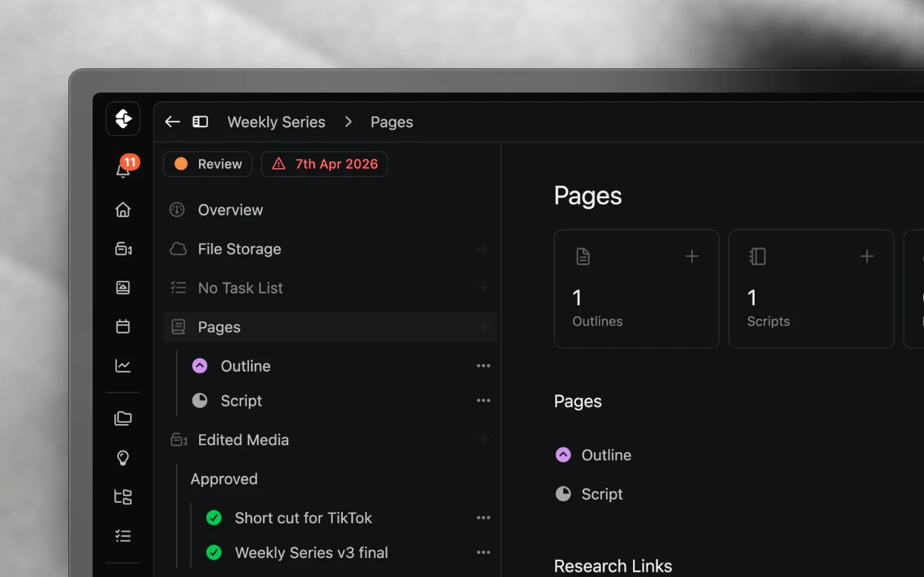
Task: Add new Edited Media with plus
Action: (483, 440)
